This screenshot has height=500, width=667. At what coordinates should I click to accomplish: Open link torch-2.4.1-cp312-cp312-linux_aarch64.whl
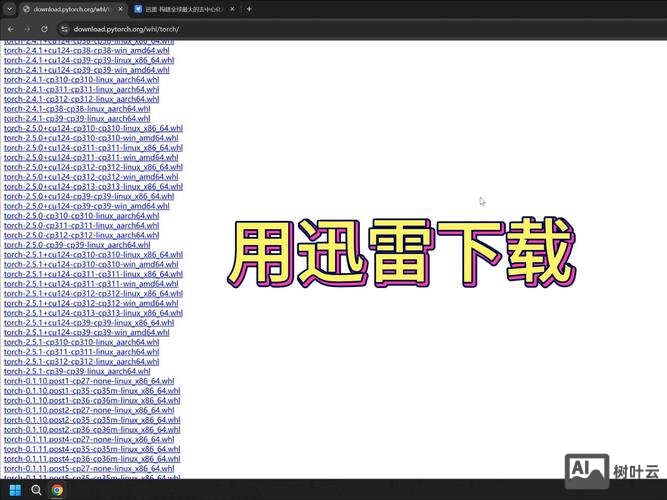[x=81, y=99]
